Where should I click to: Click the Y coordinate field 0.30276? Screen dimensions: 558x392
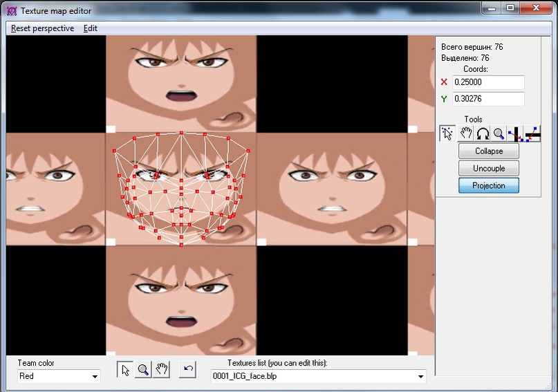click(x=488, y=99)
